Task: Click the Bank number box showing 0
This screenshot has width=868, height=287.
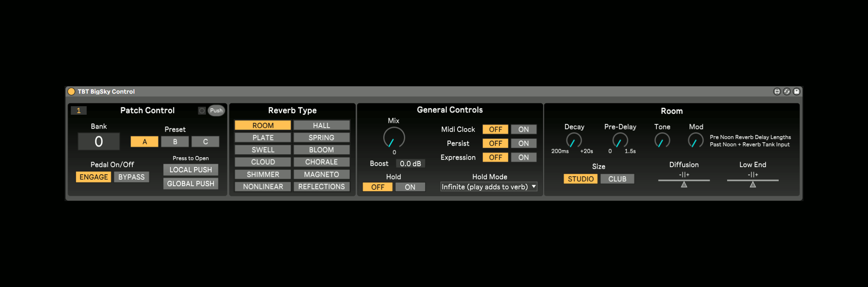Action: (x=99, y=141)
